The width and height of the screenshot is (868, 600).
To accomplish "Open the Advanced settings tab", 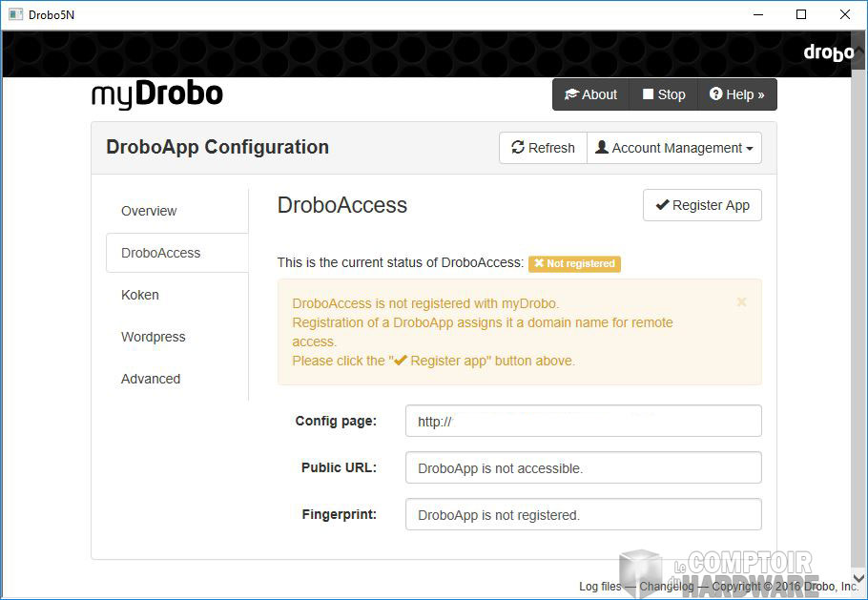I will click(x=151, y=379).
